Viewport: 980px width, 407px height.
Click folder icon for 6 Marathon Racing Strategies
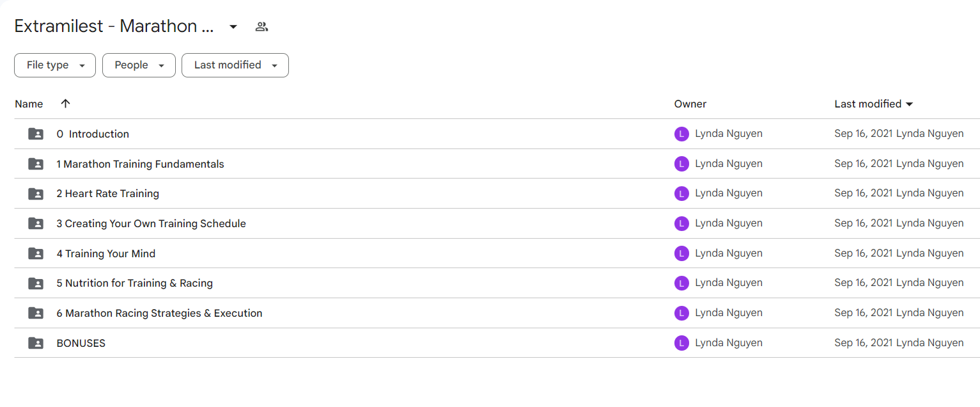[36, 313]
